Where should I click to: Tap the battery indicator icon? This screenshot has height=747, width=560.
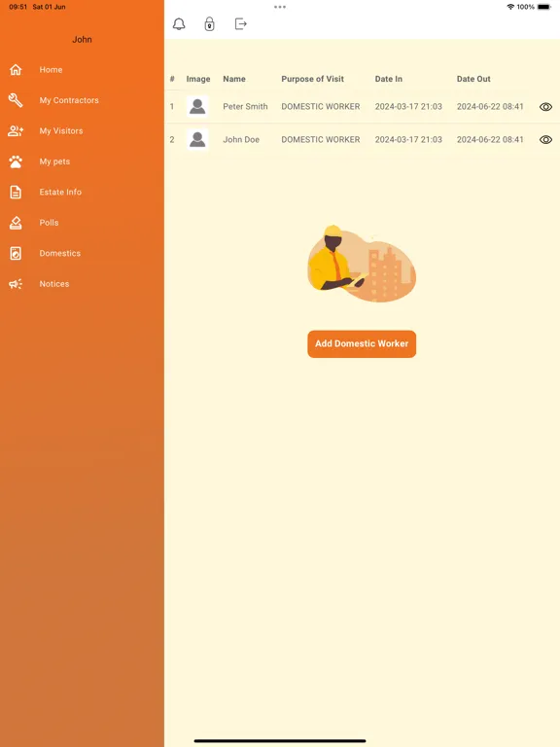(544, 7)
